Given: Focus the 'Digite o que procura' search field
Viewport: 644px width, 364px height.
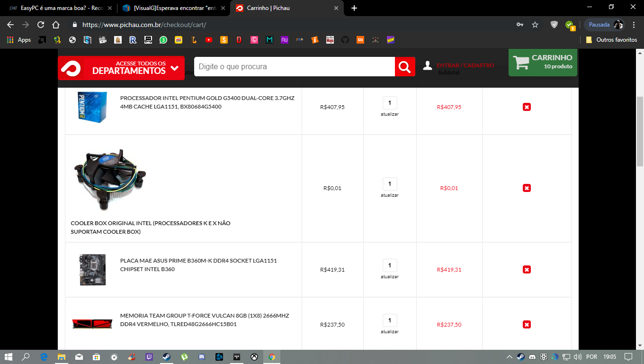Looking at the screenshot, I should point(295,67).
